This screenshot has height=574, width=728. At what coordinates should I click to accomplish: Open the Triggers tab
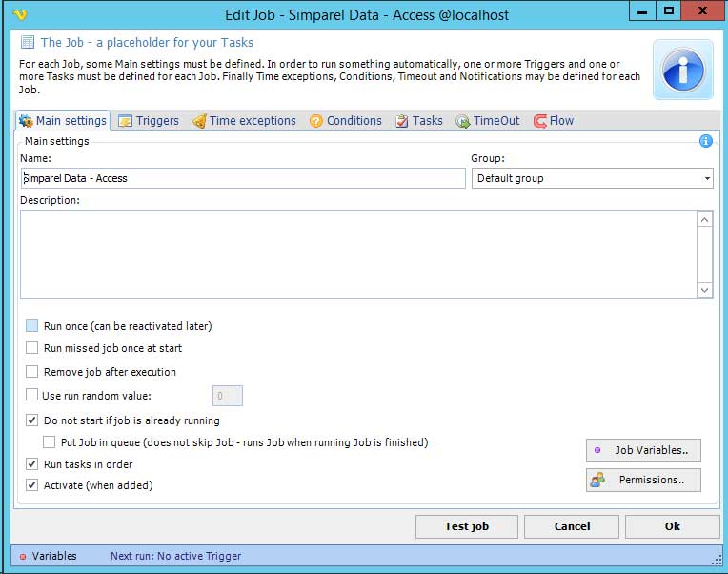tap(148, 121)
